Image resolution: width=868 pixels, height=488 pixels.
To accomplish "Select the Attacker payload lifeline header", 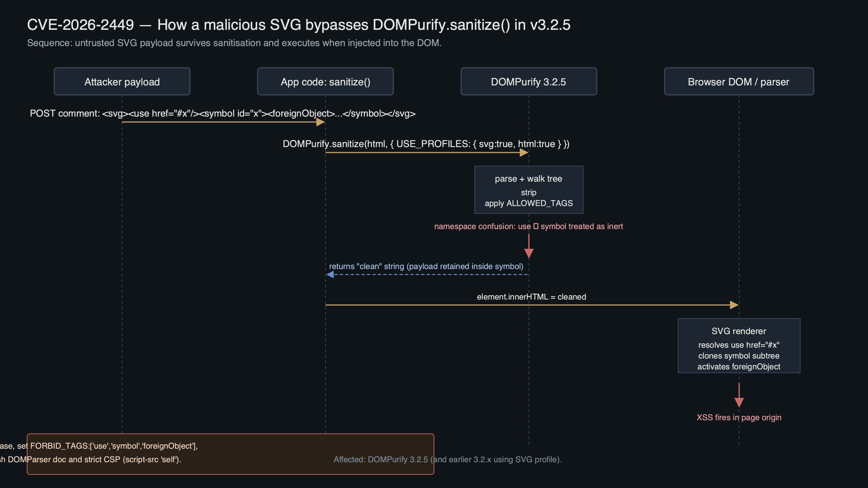I will click(x=122, y=81).
